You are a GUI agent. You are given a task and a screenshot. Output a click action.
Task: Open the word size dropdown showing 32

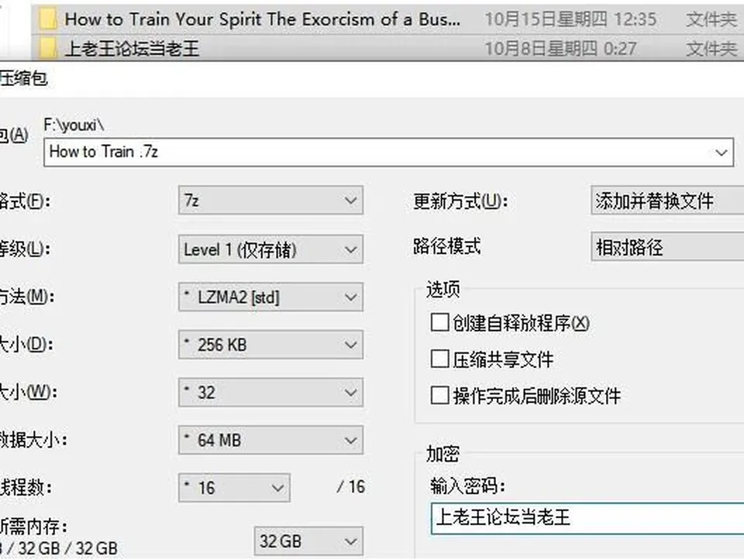[x=270, y=392]
